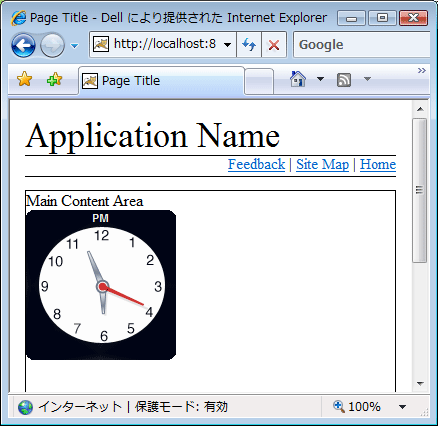The height and width of the screenshot is (426, 438).
Task: Go to Home page house icon
Action: (x=298, y=79)
